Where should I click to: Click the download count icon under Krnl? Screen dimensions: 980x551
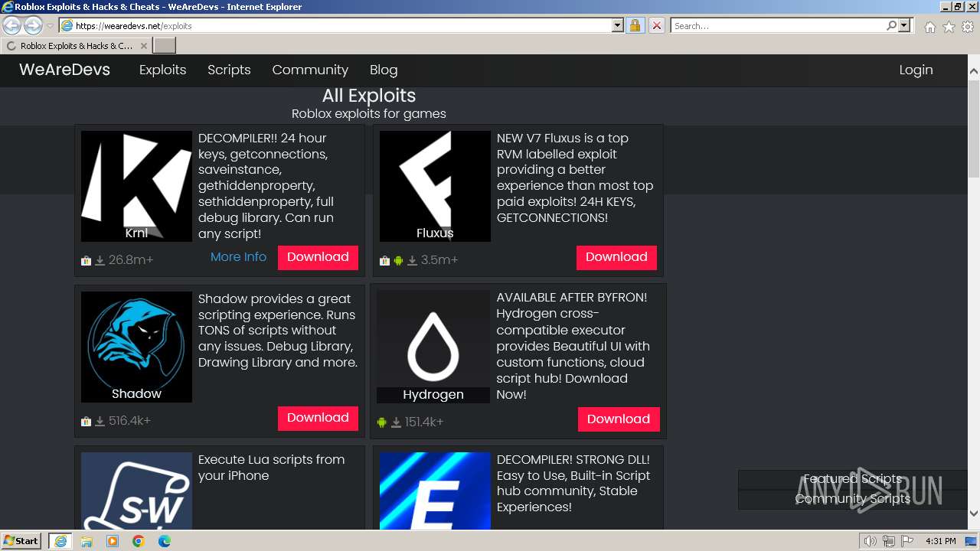pyautogui.click(x=100, y=260)
